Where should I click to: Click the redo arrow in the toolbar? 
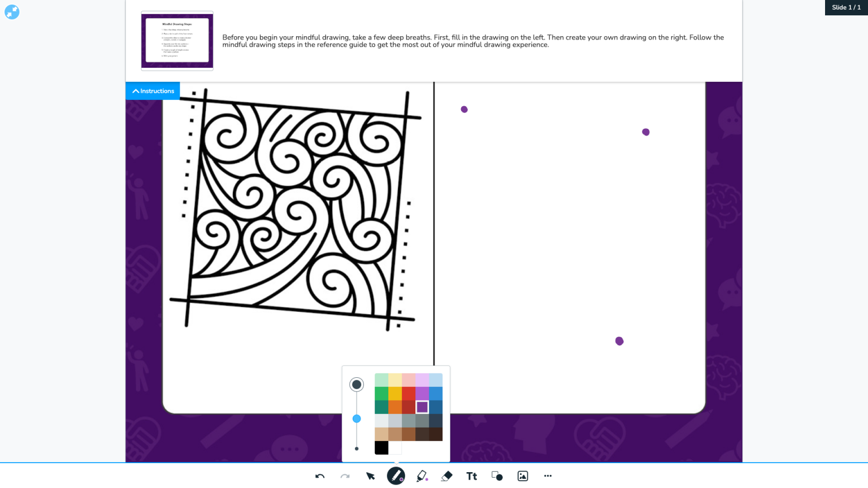pyautogui.click(x=345, y=476)
